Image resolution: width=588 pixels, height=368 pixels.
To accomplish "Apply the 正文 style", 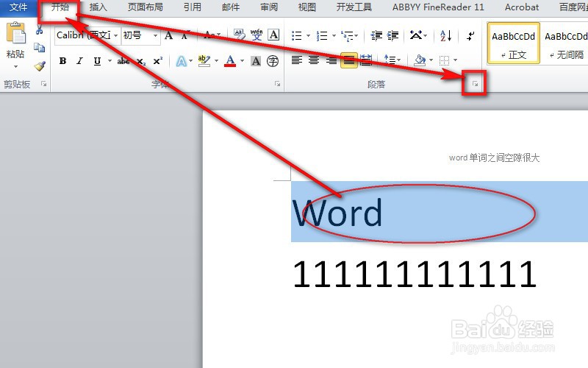I will tap(513, 43).
